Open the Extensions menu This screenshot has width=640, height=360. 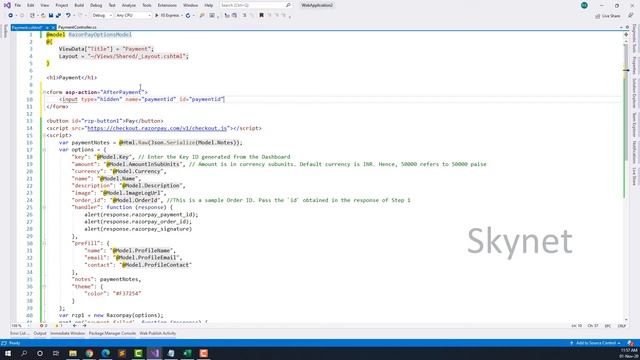pos(167,5)
